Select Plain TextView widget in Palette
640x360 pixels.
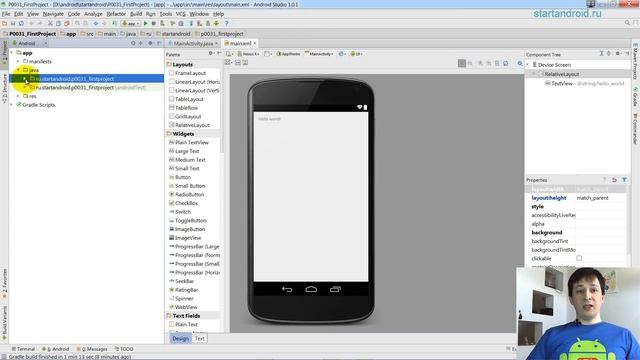point(189,142)
